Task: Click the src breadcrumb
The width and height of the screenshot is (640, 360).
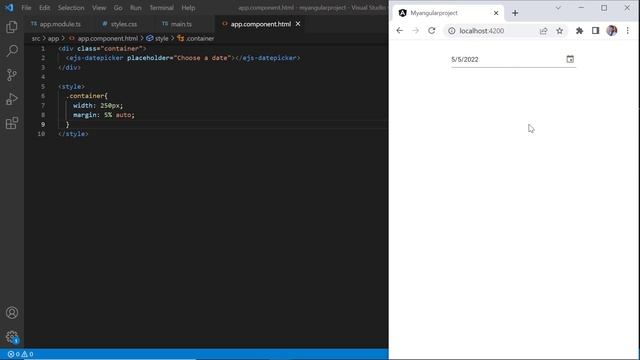Action: tap(36, 38)
